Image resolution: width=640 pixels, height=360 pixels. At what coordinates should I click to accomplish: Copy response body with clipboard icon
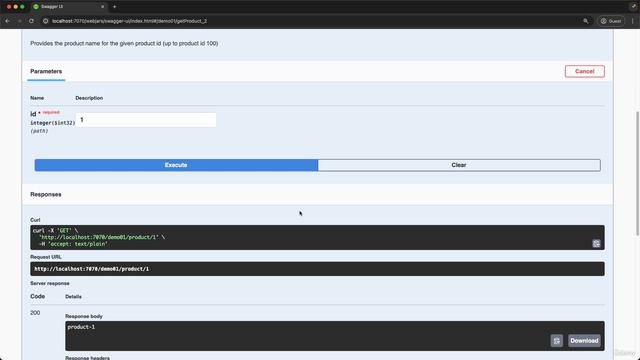click(x=557, y=340)
